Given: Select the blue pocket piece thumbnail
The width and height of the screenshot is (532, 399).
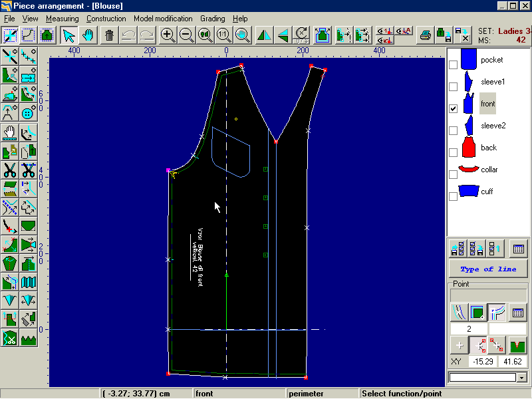Looking at the screenshot, I should point(469,59).
